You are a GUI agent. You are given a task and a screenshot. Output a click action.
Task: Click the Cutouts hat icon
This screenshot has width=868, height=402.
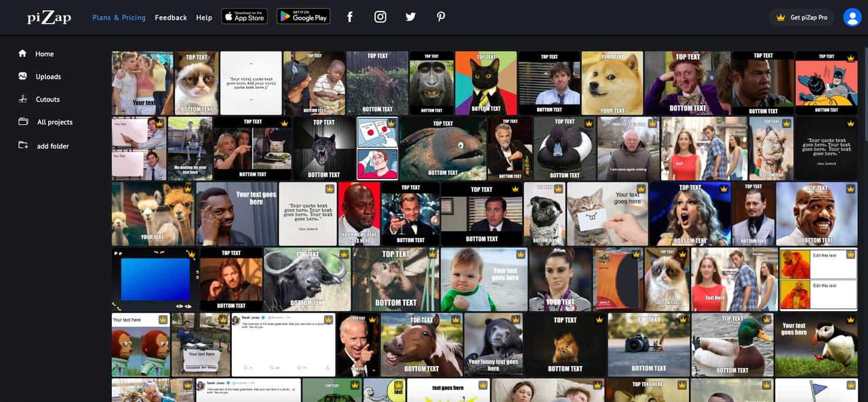(23, 99)
